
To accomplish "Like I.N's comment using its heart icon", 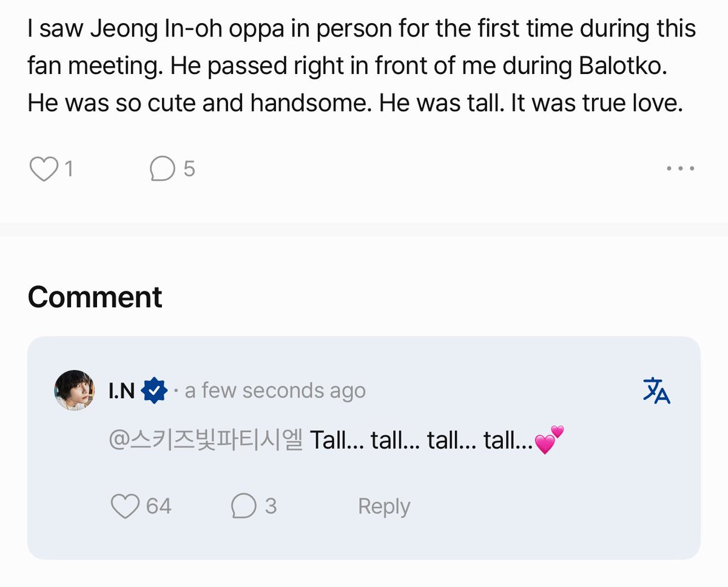I will click(x=126, y=506).
